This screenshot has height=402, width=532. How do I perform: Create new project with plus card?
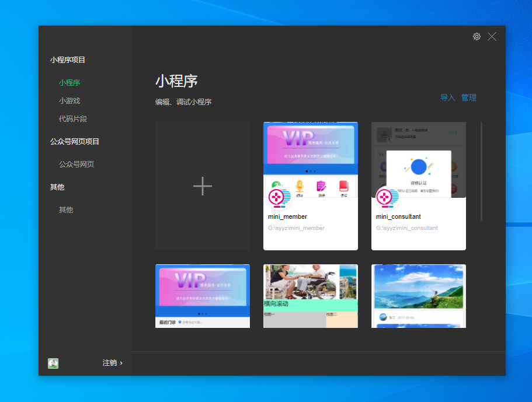pos(203,186)
